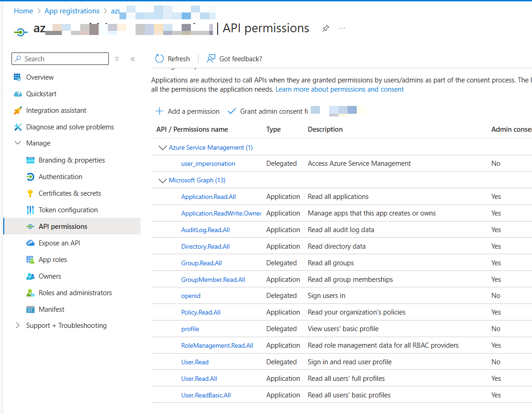Click the magnifier icon in the Search box
Screen dimensions: 532x414
click(18, 58)
